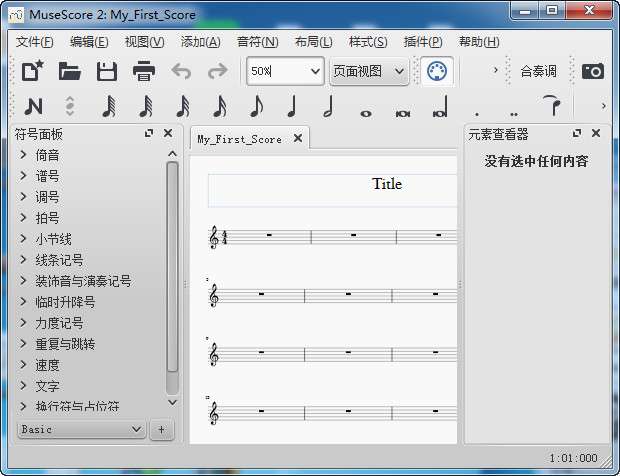
Task: Take a screenshot with camera icon
Action: pos(593,71)
